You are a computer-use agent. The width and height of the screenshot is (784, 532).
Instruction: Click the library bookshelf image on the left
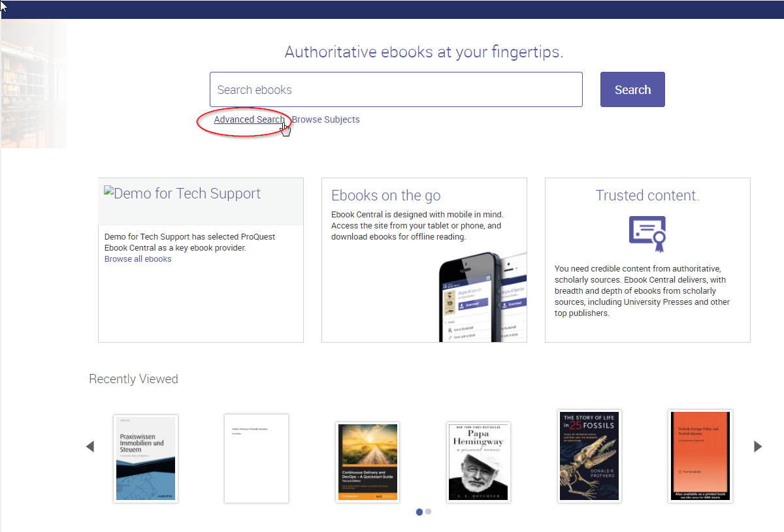pyautogui.click(x=34, y=84)
